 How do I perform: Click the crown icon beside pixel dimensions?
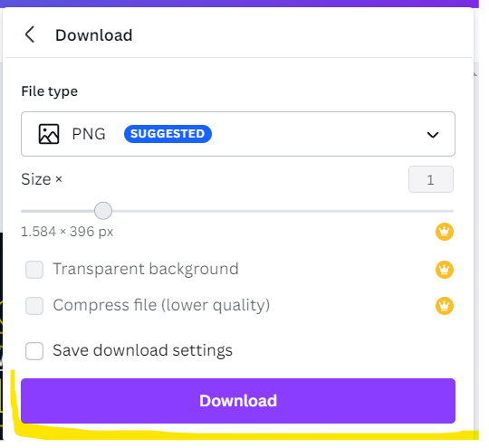tap(445, 232)
